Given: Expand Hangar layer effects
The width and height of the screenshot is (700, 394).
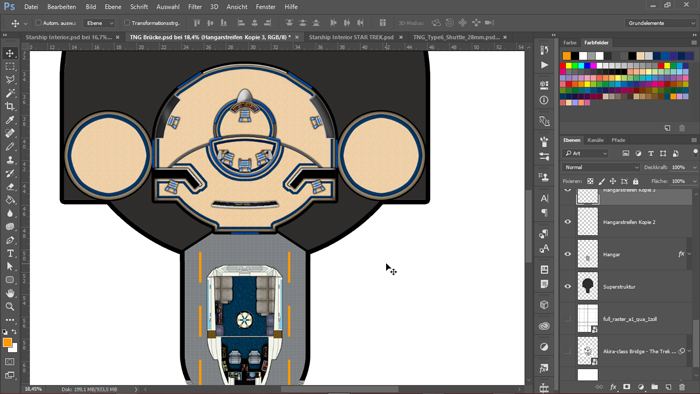Looking at the screenshot, I should point(690,254).
